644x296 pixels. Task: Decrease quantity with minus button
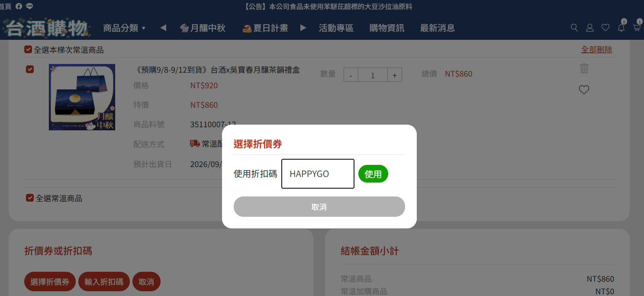click(351, 75)
